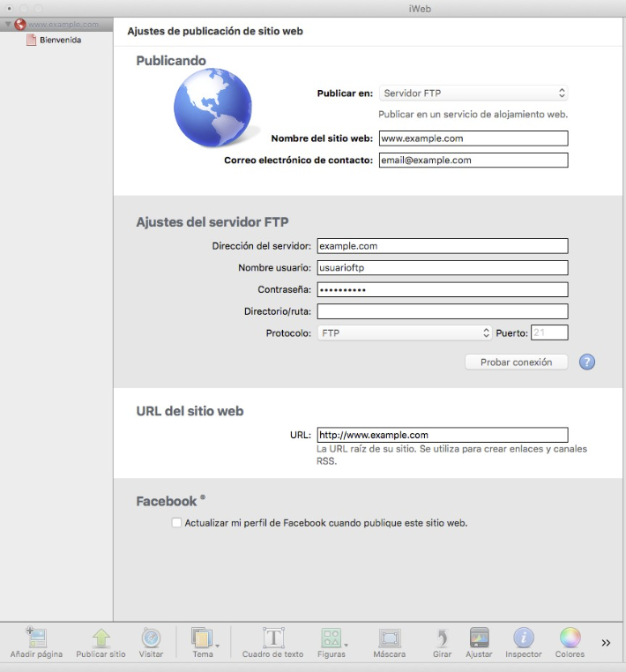The width and height of the screenshot is (626, 672).
Task: Click the Ajustes de publicación de sitio web title
Action: tap(215, 31)
